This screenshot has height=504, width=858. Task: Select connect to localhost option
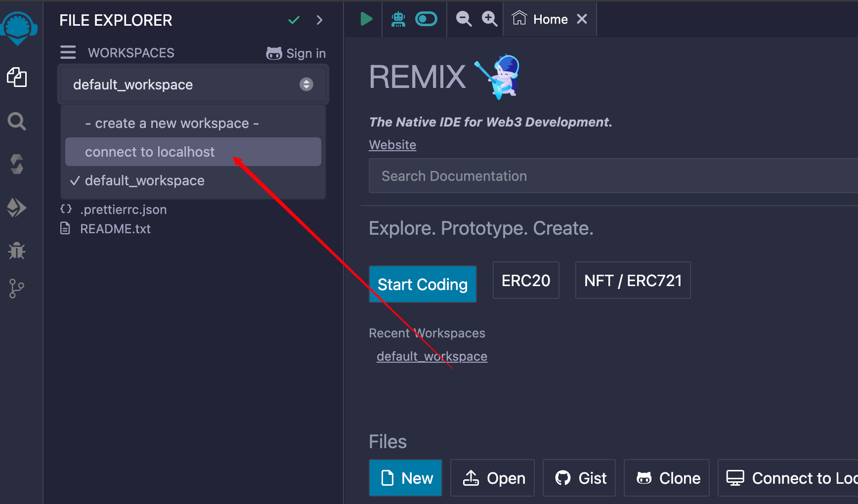tap(193, 152)
